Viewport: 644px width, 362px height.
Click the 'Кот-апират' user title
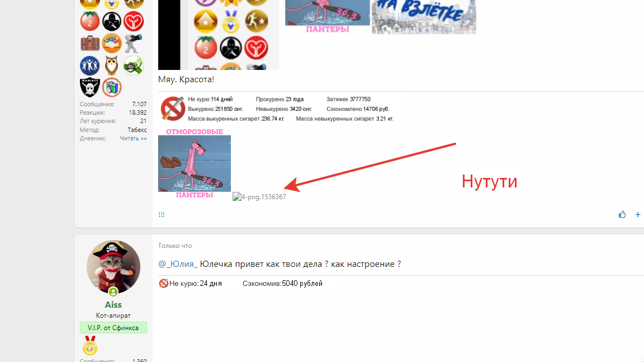(x=113, y=316)
